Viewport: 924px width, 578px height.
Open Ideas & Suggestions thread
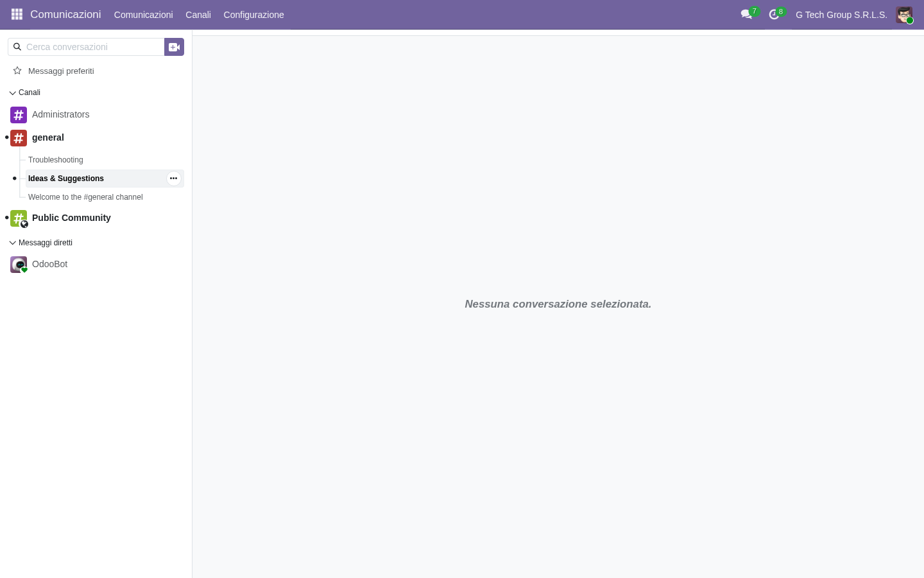pos(66,179)
